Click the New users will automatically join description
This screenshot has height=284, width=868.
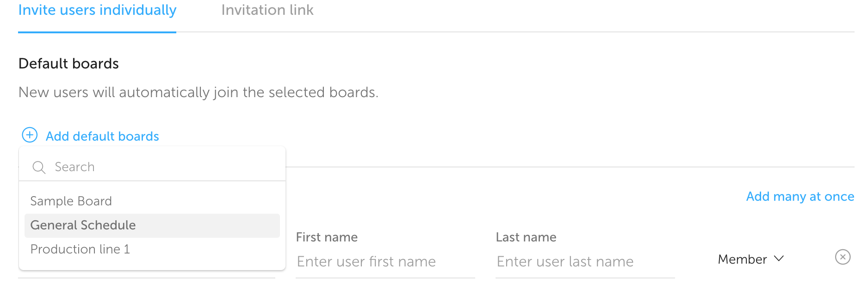click(x=198, y=93)
